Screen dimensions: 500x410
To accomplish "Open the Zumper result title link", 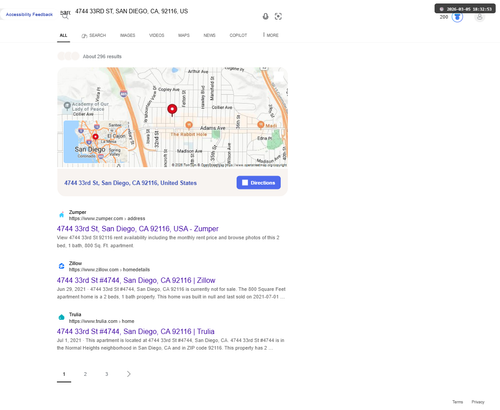I will point(138,229).
